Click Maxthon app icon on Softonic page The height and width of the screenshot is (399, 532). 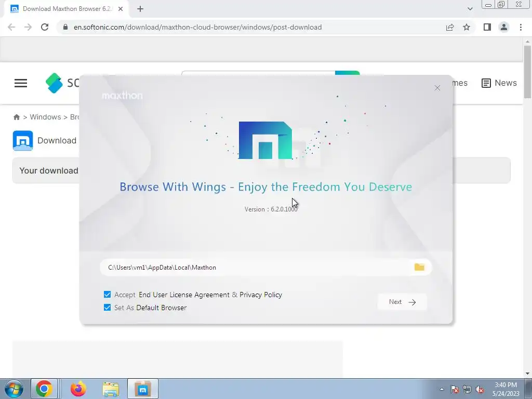pyautogui.click(x=23, y=140)
